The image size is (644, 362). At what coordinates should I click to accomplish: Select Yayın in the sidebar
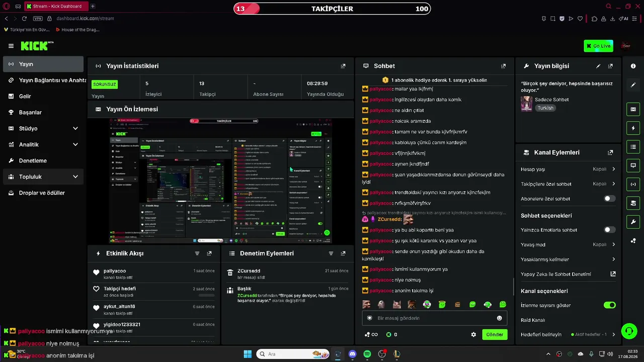click(43, 64)
